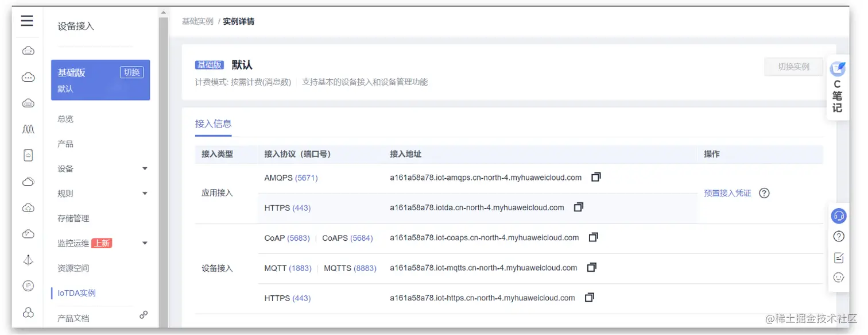868x335 pixels.
Task: Click the 实例详情 breadcrumb text
Action: point(239,21)
